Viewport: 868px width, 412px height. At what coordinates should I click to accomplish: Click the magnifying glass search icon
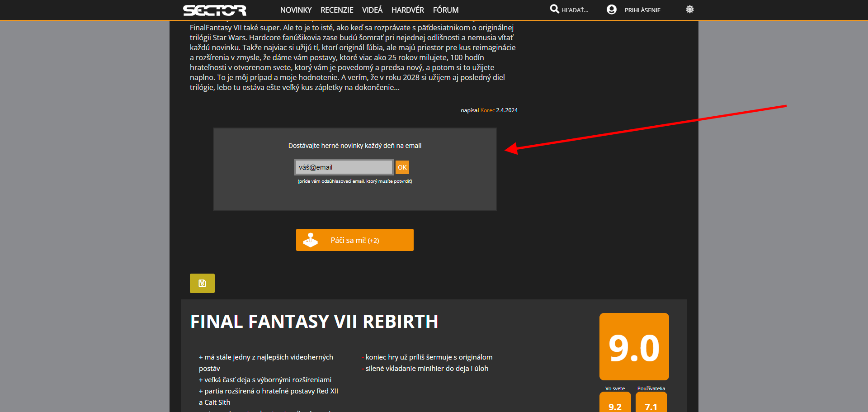(x=554, y=9)
